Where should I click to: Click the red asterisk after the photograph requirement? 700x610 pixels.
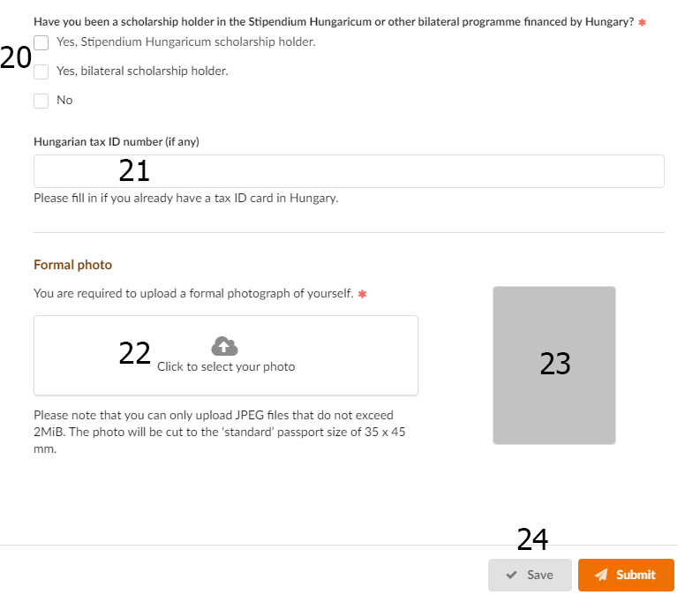tap(362, 294)
